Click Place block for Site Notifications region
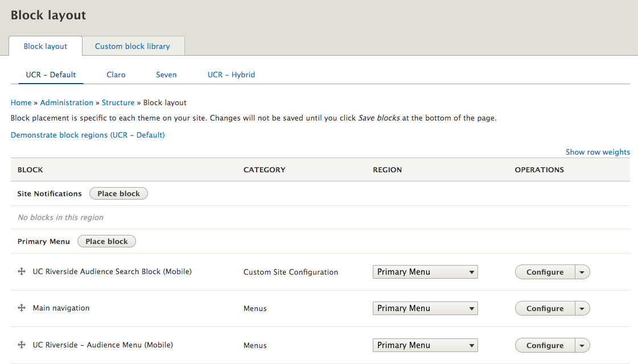Viewport: 638px width, 364px height. (x=118, y=193)
